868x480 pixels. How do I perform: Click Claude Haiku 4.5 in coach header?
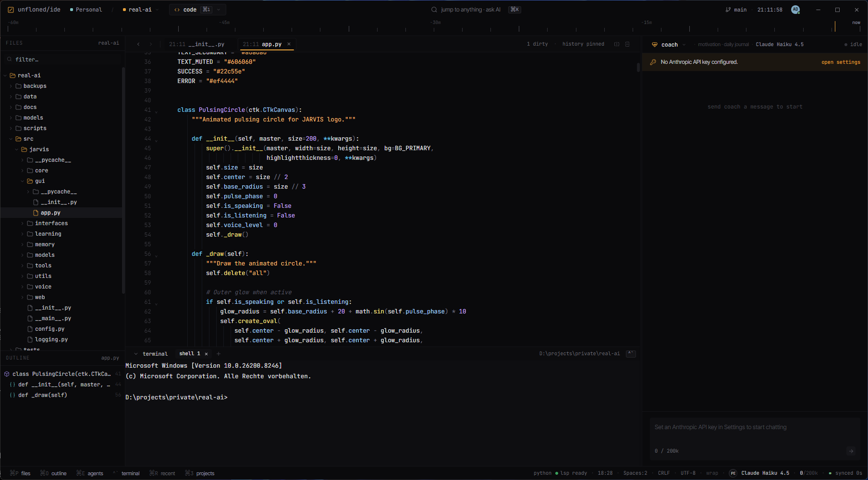(780, 45)
